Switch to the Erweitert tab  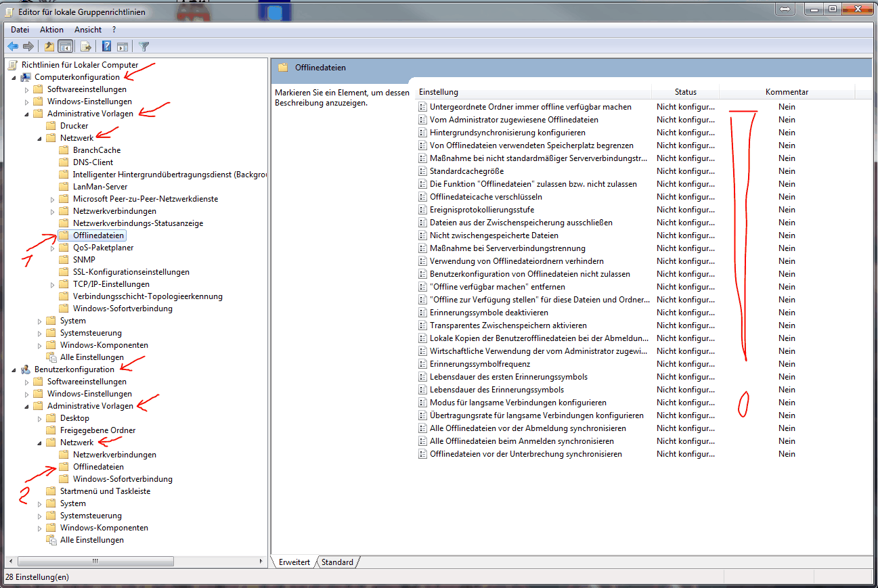click(x=294, y=562)
